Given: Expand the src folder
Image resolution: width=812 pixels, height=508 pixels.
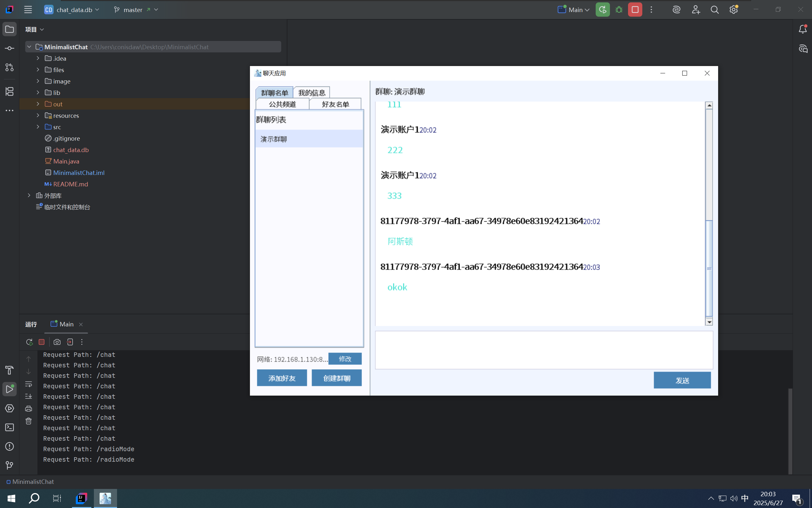Looking at the screenshot, I should tap(38, 127).
